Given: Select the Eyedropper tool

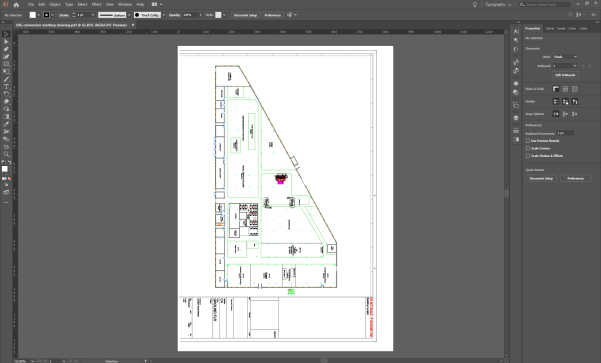Looking at the screenshot, I should coord(6,124).
